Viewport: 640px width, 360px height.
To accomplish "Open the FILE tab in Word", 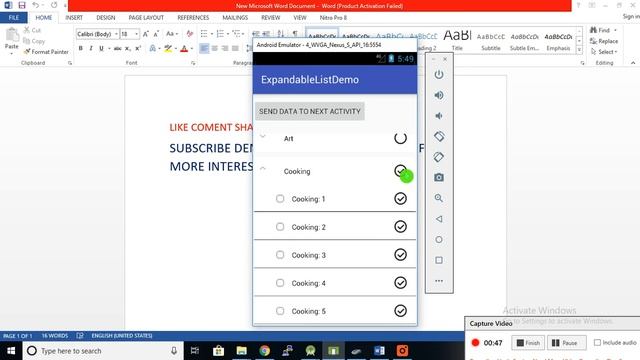I will tap(13, 18).
